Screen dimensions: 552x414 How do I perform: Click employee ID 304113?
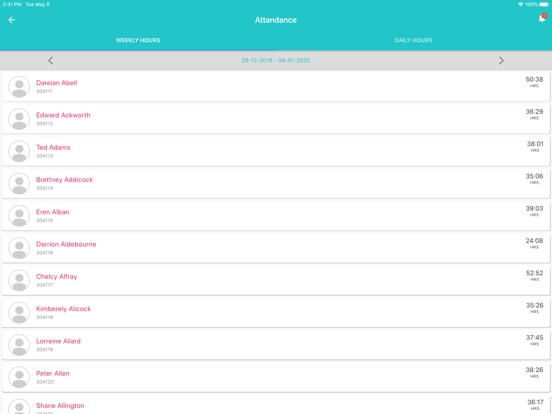[44, 156]
